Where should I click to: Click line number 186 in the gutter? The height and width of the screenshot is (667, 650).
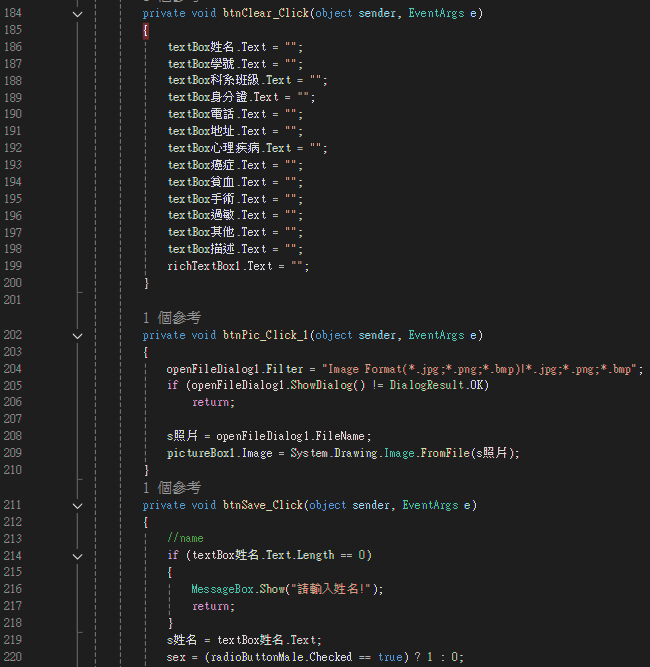(13, 47)
